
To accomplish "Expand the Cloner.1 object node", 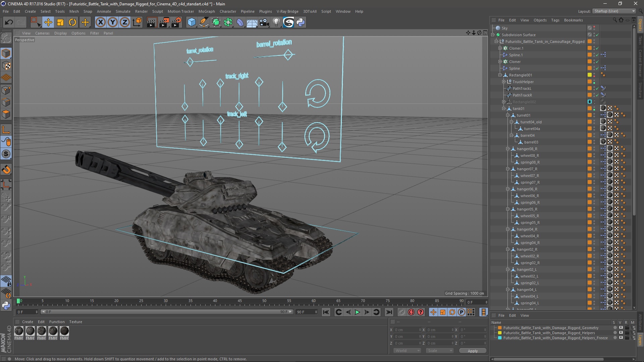I will (500, 48).
